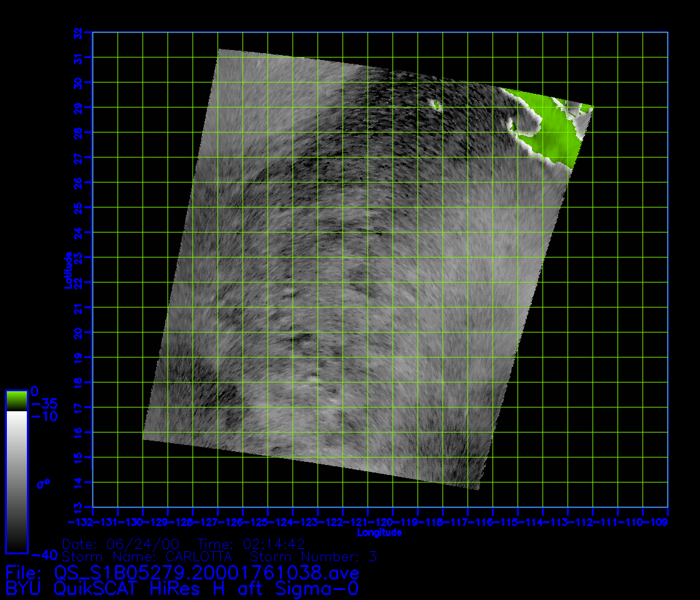This screenshot has width=700, height=600.
Task: Click the sigma-naught label beside the color bar
Action: [44, 484]
